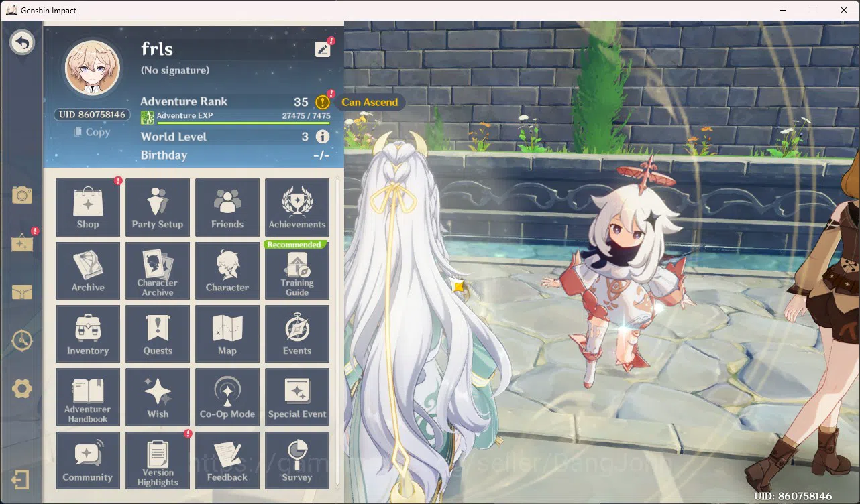Screen dimensions: 860x504
Task: Click the UID 860758146 badge
Action: (92, 115)
